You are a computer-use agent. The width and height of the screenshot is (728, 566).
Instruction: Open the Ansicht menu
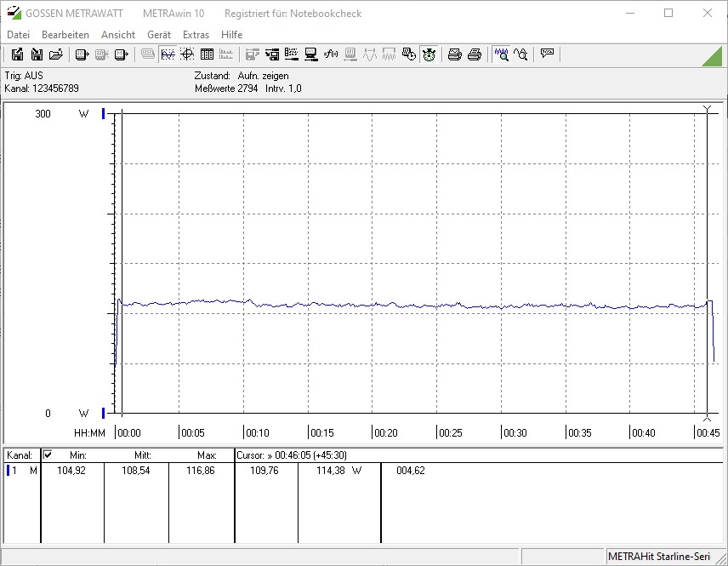118,34
